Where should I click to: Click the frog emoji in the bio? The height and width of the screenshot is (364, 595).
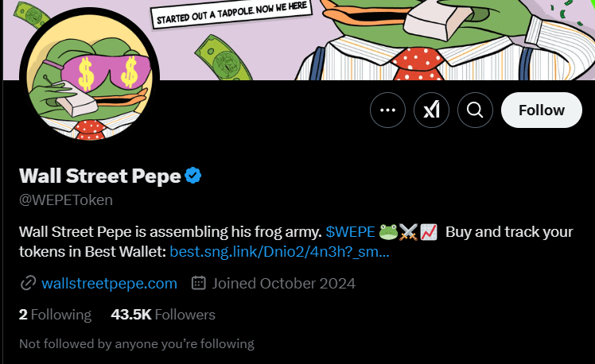388,232
